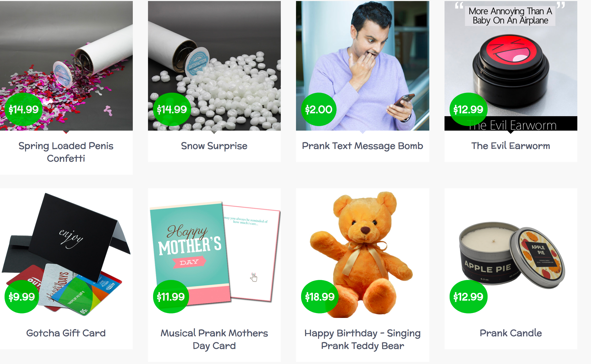
Task: Follow the Spring Loaded Penis Confetti title link
Action: click(x=66, y=152)
